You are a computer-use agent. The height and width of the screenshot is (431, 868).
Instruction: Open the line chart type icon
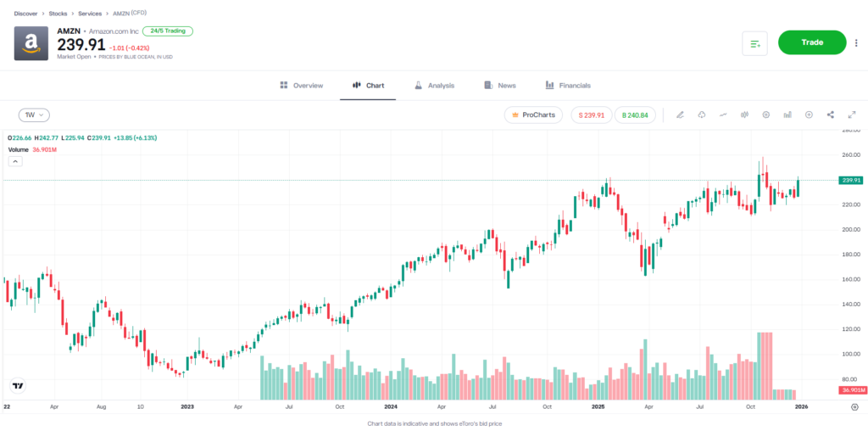[x=723, y=115]
